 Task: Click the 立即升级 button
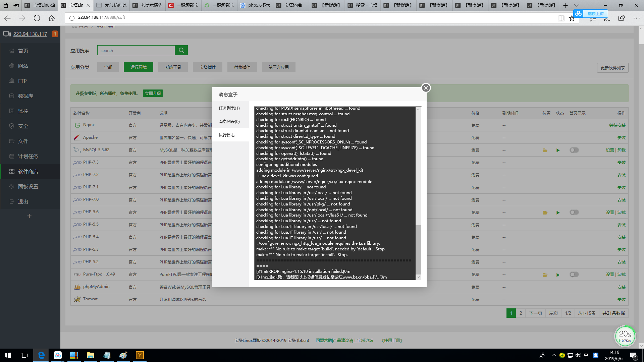[x=152, y=93]
